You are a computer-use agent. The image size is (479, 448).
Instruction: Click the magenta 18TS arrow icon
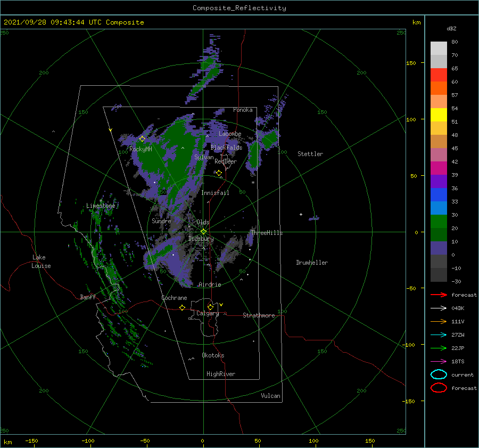click(439, 362)
